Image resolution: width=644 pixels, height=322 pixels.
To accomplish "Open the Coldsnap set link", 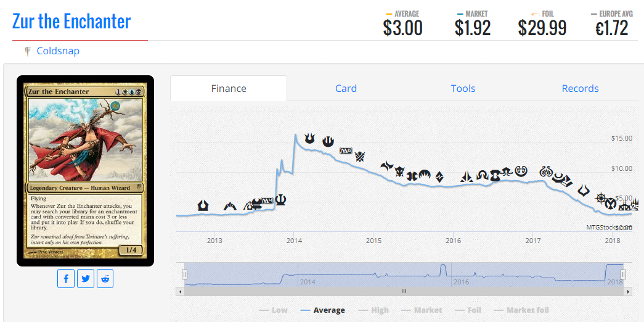I will 58,51.
